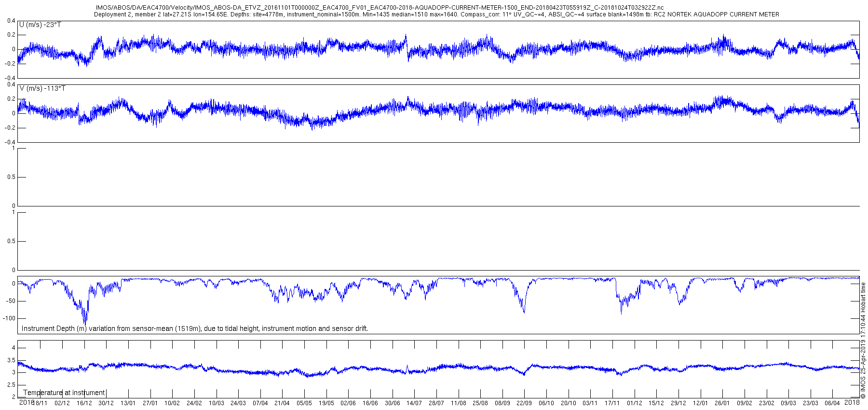Click the '25/08' date tick label
Screen dimensions: 868x410
(x=480, y=403)
